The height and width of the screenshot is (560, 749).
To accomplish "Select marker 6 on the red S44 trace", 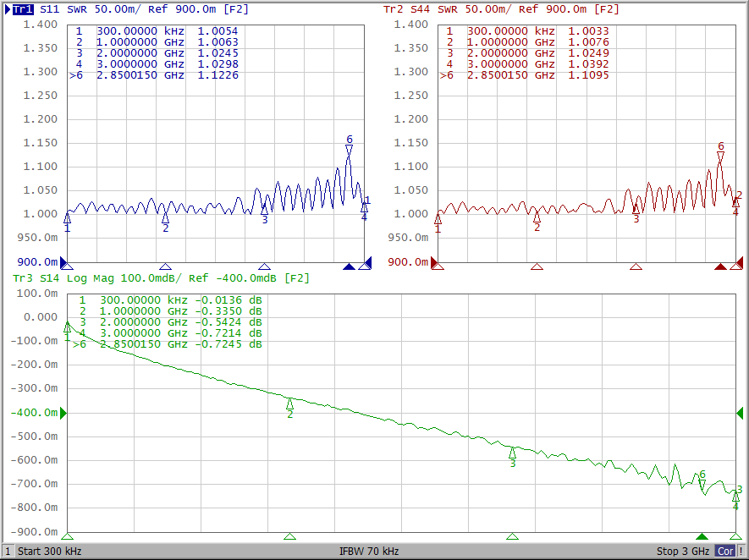I will tap(720, 157).
